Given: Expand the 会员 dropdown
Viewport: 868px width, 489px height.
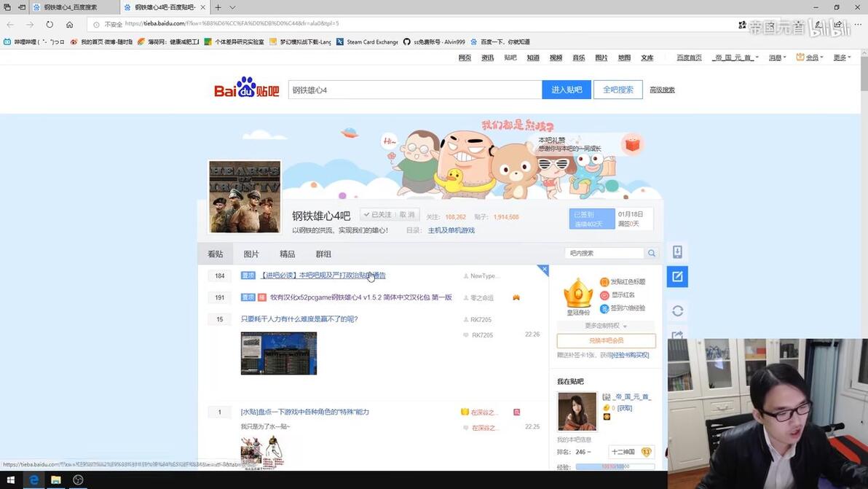Looking at the screenshot, I should 810,58.
